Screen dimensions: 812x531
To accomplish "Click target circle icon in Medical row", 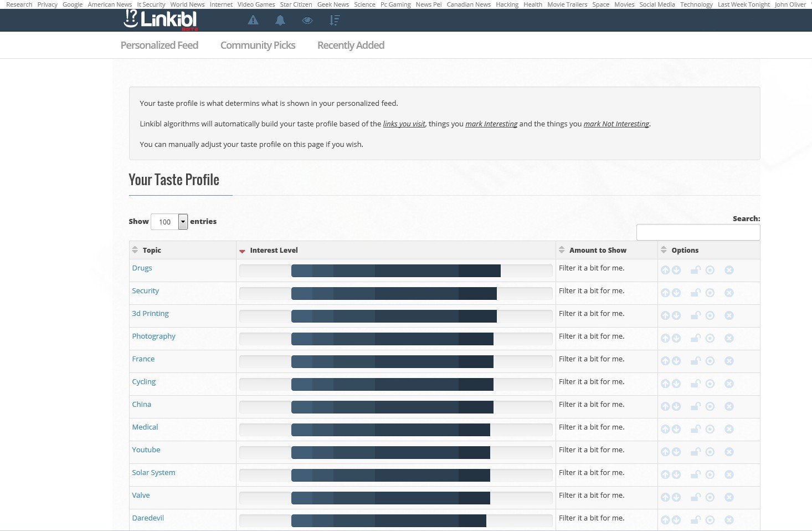I will 710,429.
